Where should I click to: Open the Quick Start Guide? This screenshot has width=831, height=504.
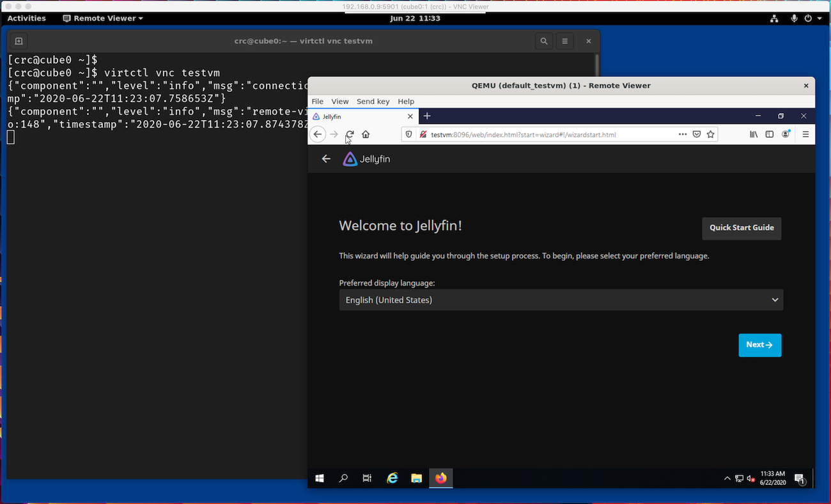click(x=742, y=228)
